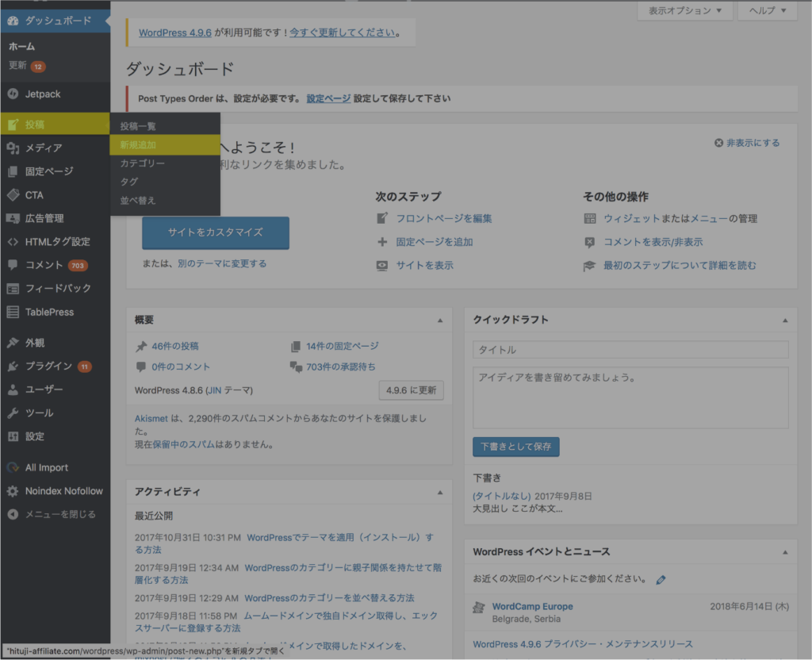Collapse the Activity (アクティビティ) panel
Screen dimensions: 812x660
click(440, 492)
